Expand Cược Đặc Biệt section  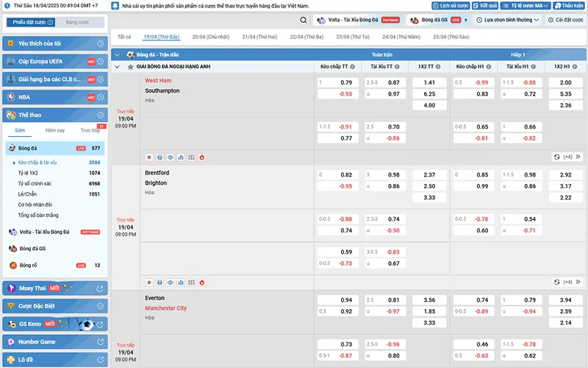coord(100,306)
